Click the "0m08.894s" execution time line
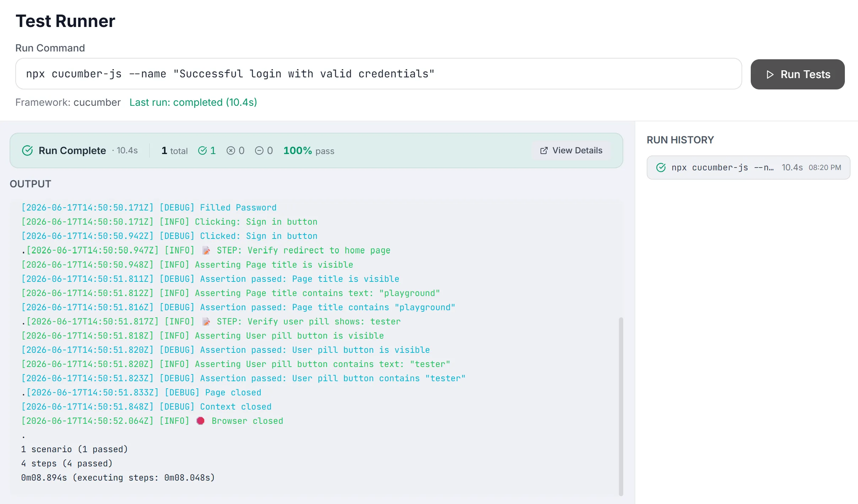The image size is (858, 504). [118, 478]
